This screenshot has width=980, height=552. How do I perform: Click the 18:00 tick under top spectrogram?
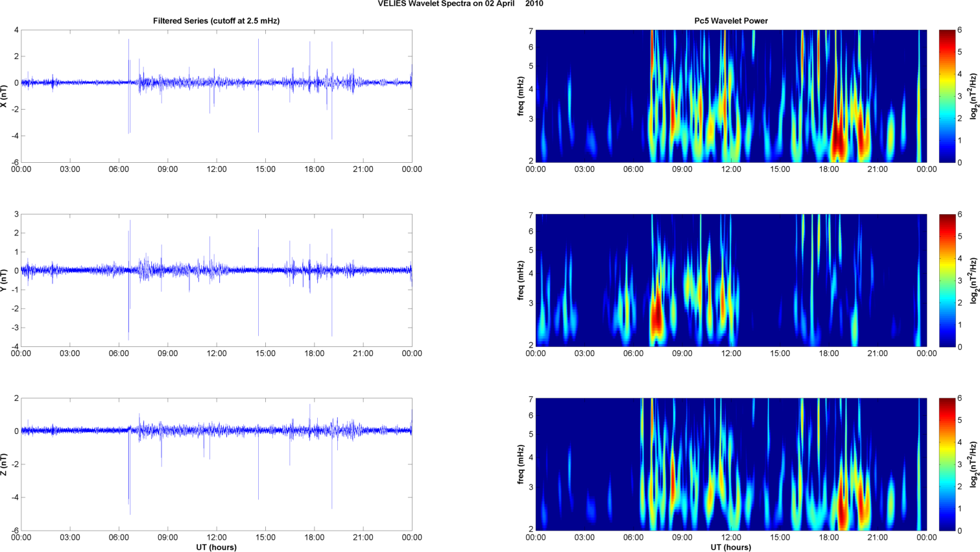click(x=829, y=169)
